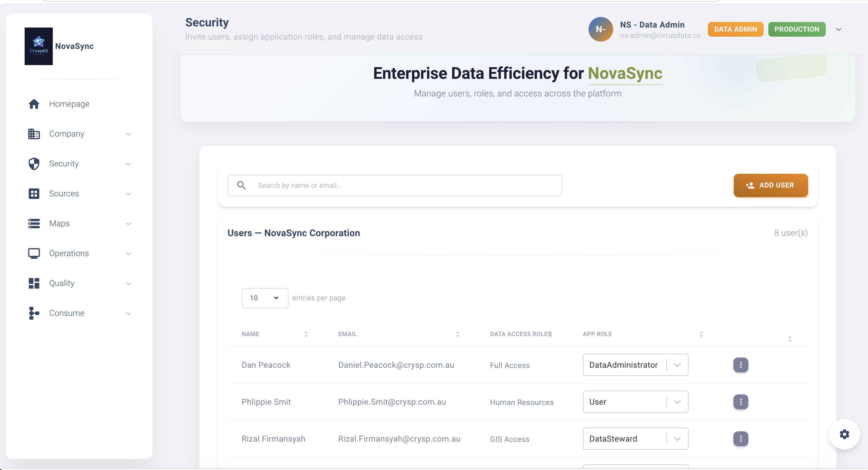Click the Rizal Firmansyah name cell
Viewport: 868px width, 470px height.
pyautogui.click(x=273, y=439)
